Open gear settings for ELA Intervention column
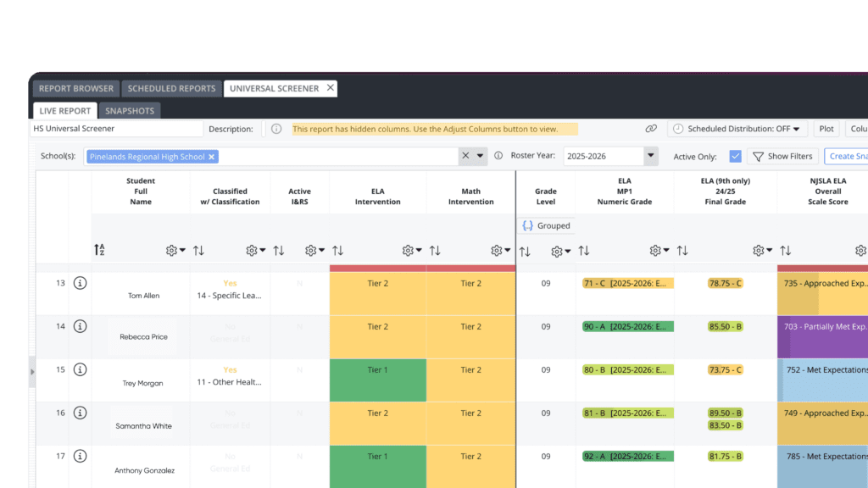The height and width of the screenshot is (488, 868). tap(412, 251)
